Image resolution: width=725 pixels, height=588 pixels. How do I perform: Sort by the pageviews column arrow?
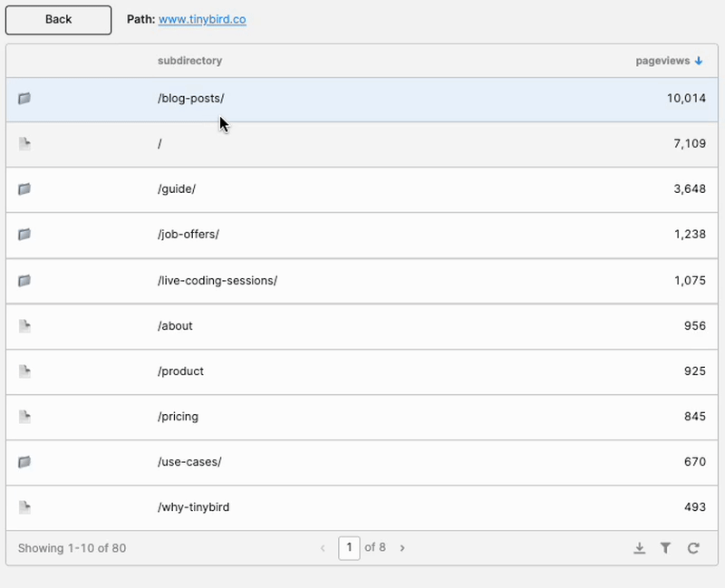699,61
